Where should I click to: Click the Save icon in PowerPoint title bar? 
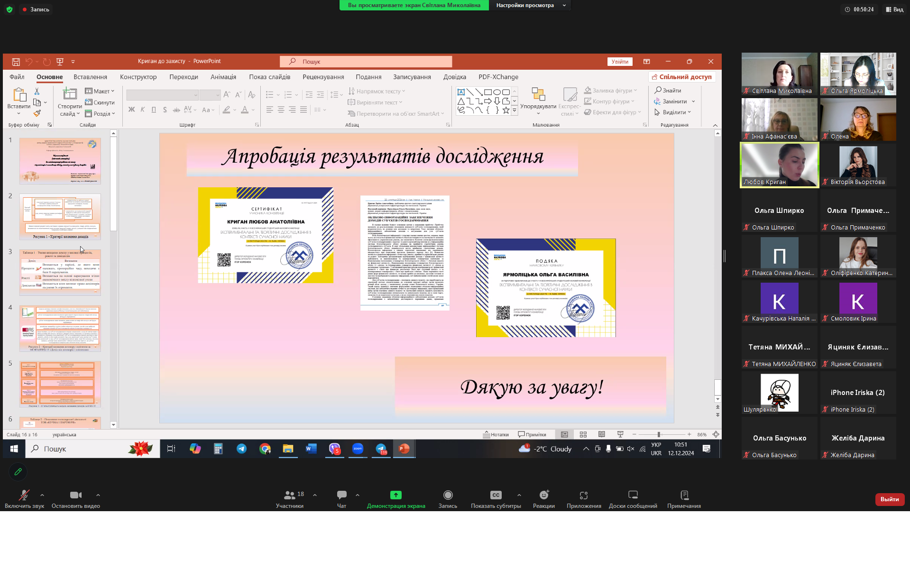pos(16,62)
